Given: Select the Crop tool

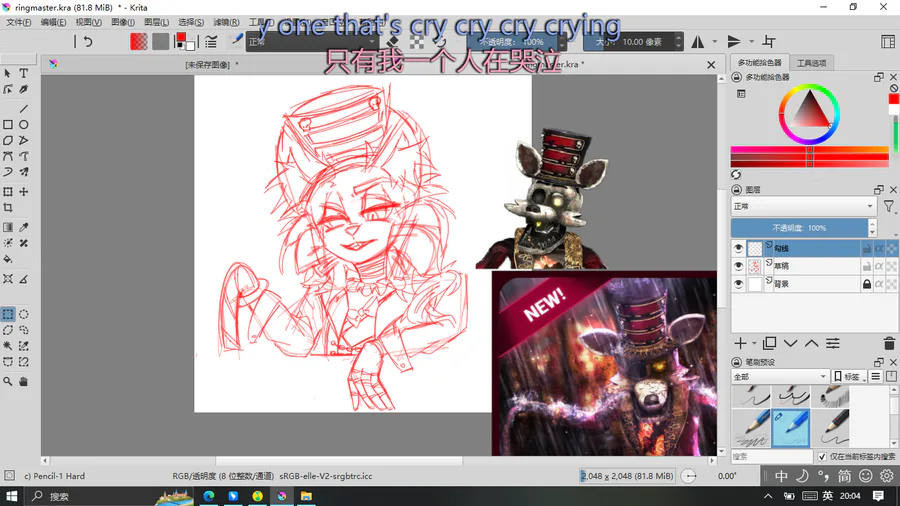Looking at the screenshot, I should (7, 208).
